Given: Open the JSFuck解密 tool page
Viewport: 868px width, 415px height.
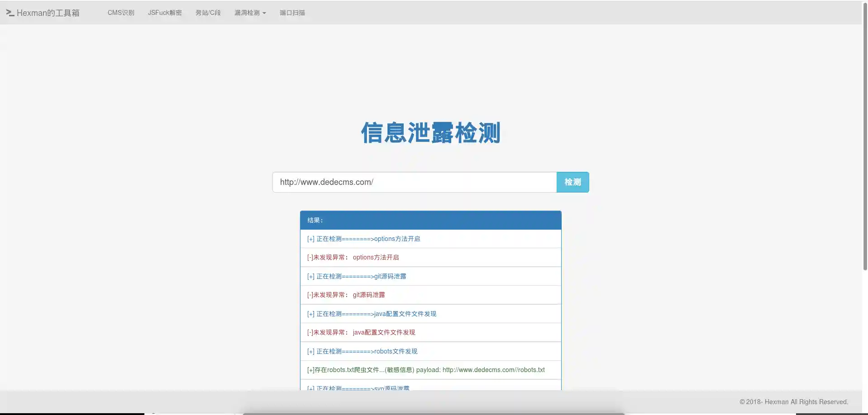Looking at the screenshot, I should coord(164,13).
